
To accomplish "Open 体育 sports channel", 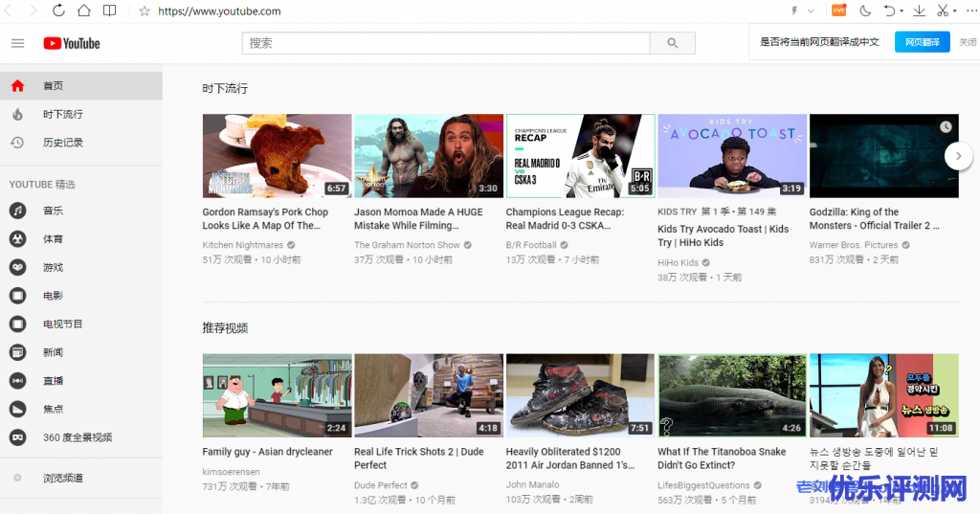I will [x=81, y=239].
